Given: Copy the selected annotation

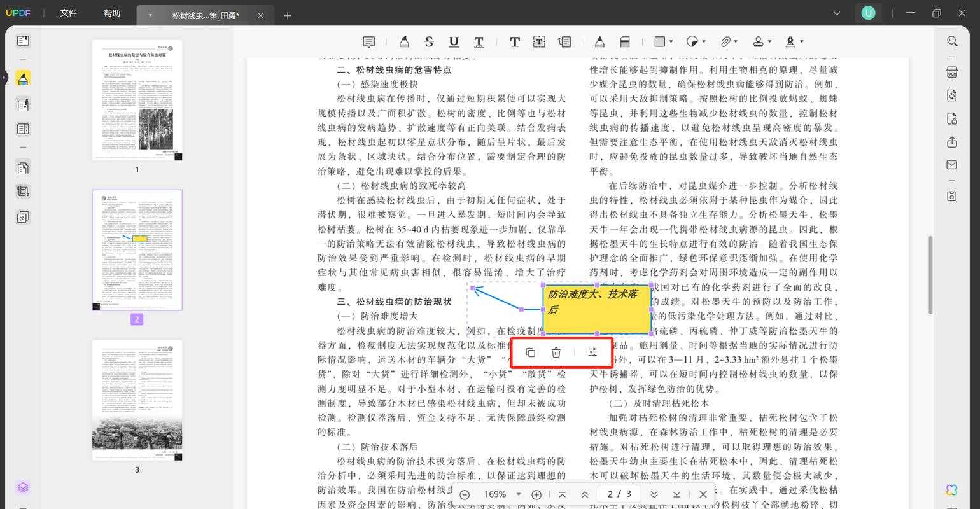Looking at the screenshot, I should coord(530,352).
